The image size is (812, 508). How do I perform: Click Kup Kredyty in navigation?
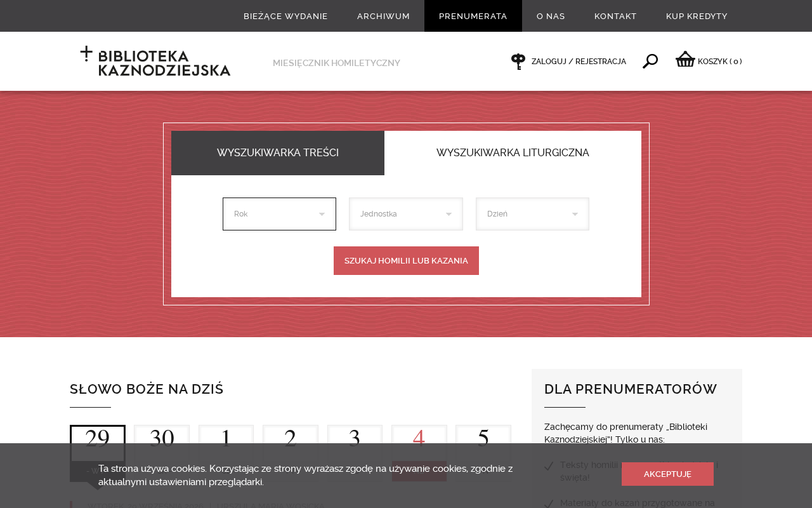click(697, 16)
